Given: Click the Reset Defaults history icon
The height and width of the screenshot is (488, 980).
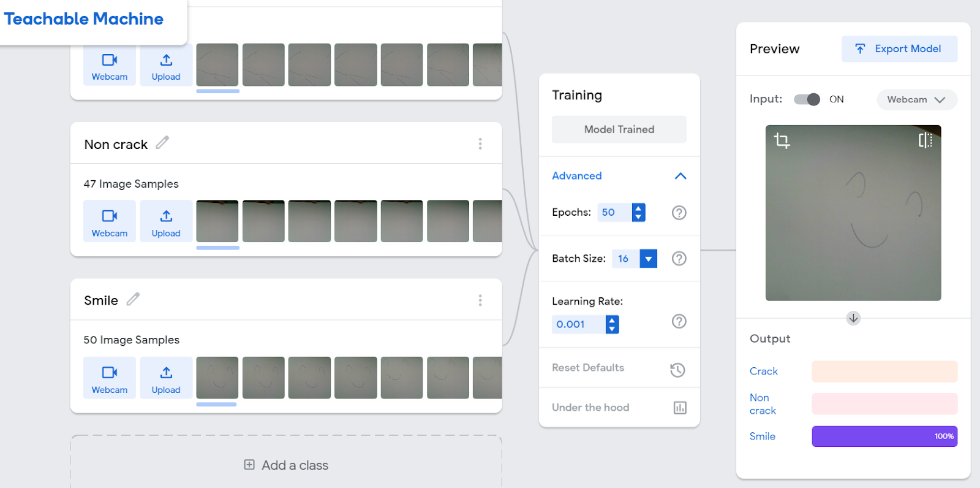Looking at the screenshot, I should [677, 370].
